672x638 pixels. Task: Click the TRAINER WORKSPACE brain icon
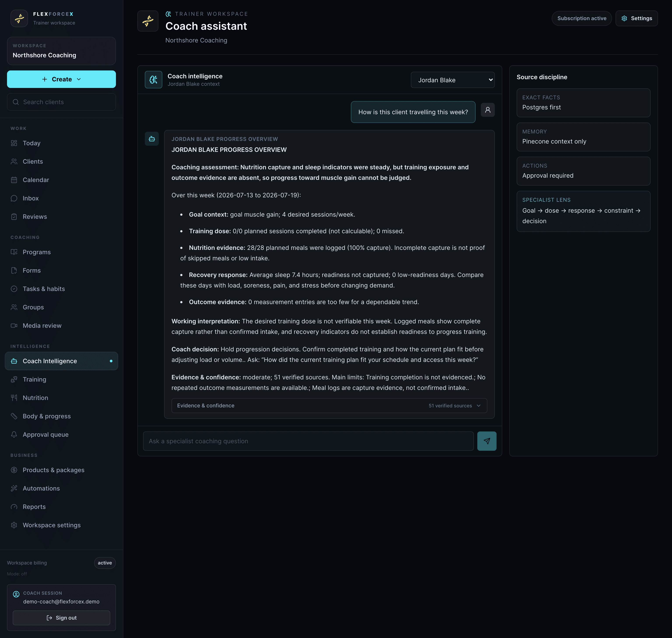tap(168, 14)
